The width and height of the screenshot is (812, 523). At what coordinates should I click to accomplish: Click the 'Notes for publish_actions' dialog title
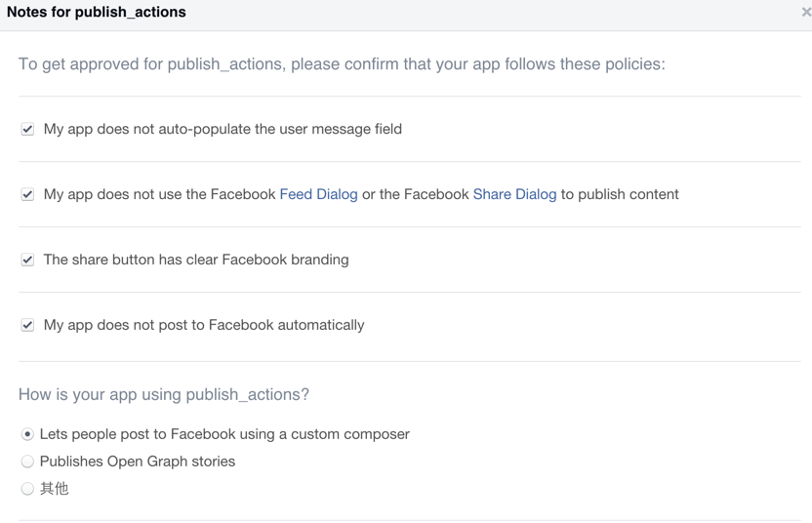[97, 13]
